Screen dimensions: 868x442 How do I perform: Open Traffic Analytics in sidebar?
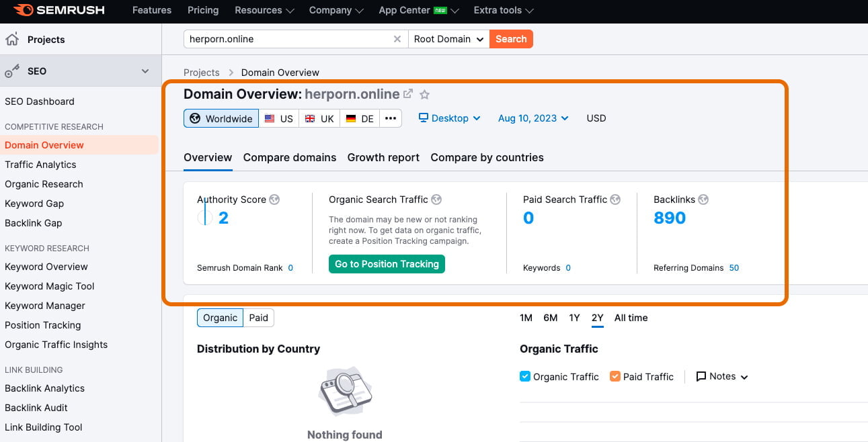click(x=40, y=165)
